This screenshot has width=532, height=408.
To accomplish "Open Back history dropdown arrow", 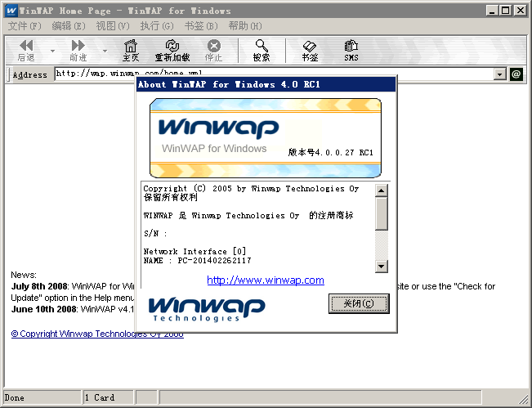I will 52,51.
